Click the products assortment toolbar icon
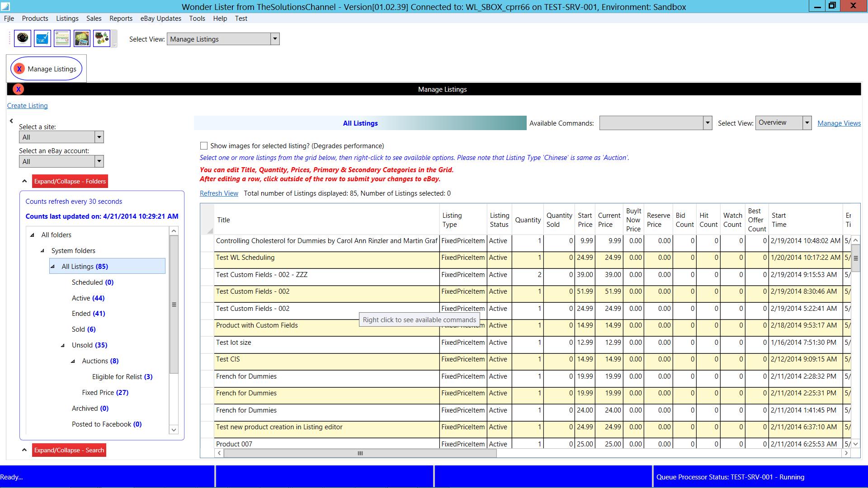Viewport: 868px width, 488px height. [x=102, y=38]
